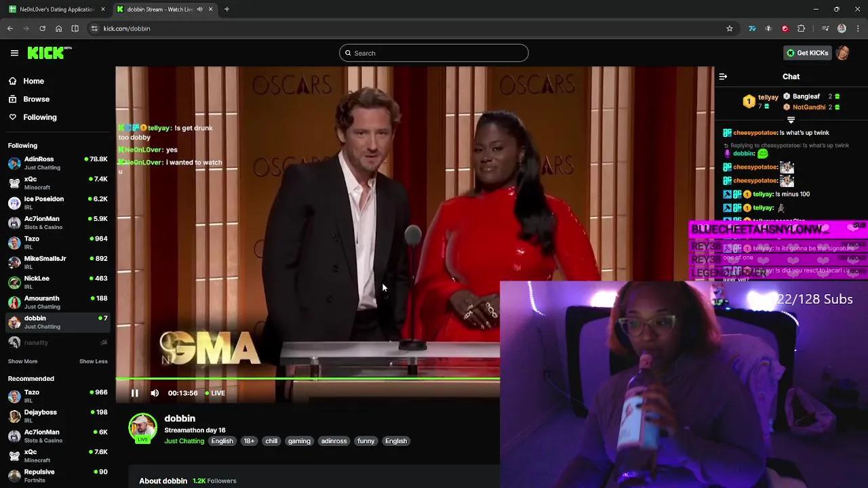This screenshot has width=868, height=488.
Task: Click the Get KICKs button
Action: click(807, 53)
